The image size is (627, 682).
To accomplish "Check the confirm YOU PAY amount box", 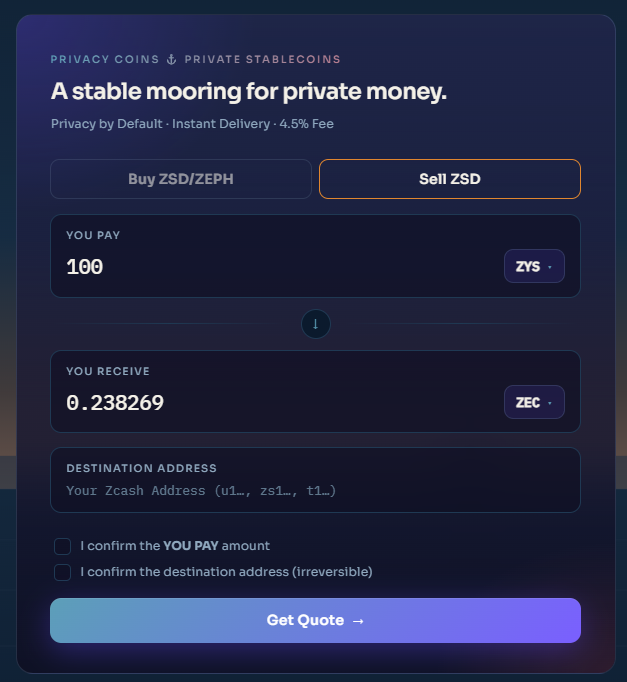I will point(63,546).
